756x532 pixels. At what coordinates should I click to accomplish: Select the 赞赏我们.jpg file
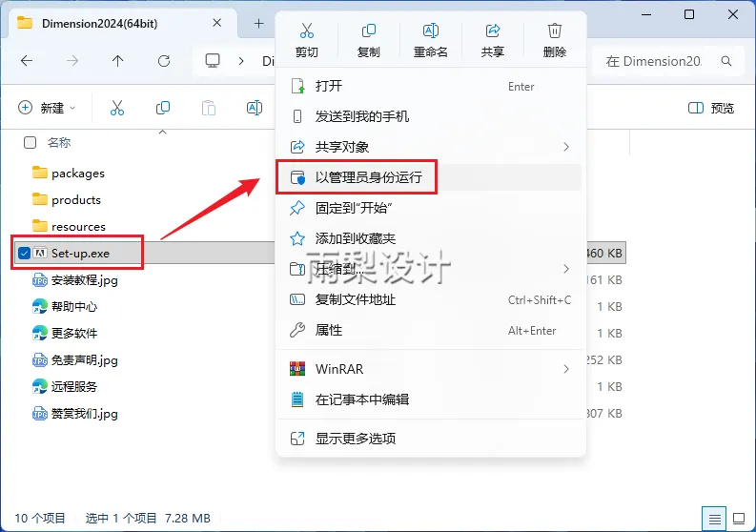point(75,414)
